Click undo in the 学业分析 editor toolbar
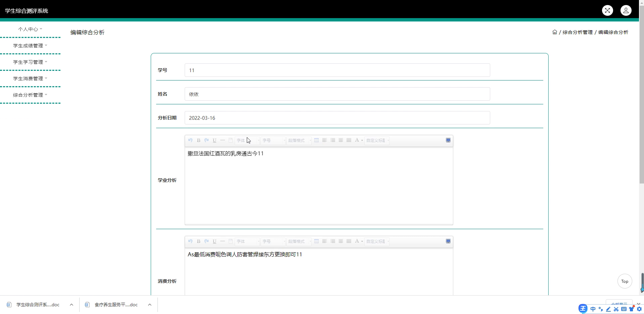Screen dimensions: 644x314 190,140
